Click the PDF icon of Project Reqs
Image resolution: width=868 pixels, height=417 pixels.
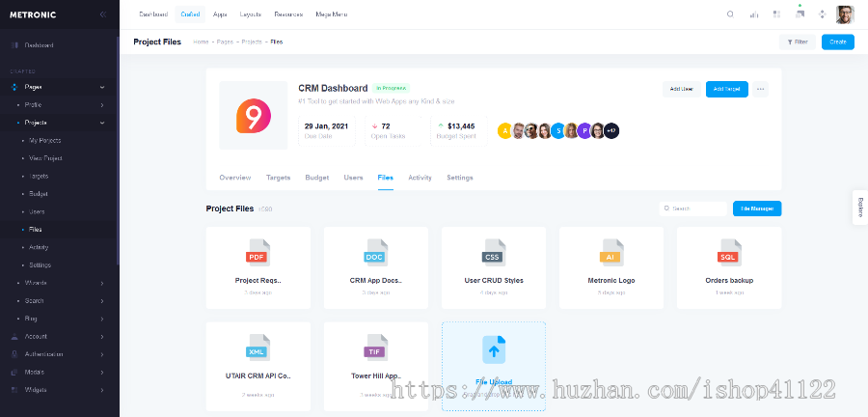[258, 253]
